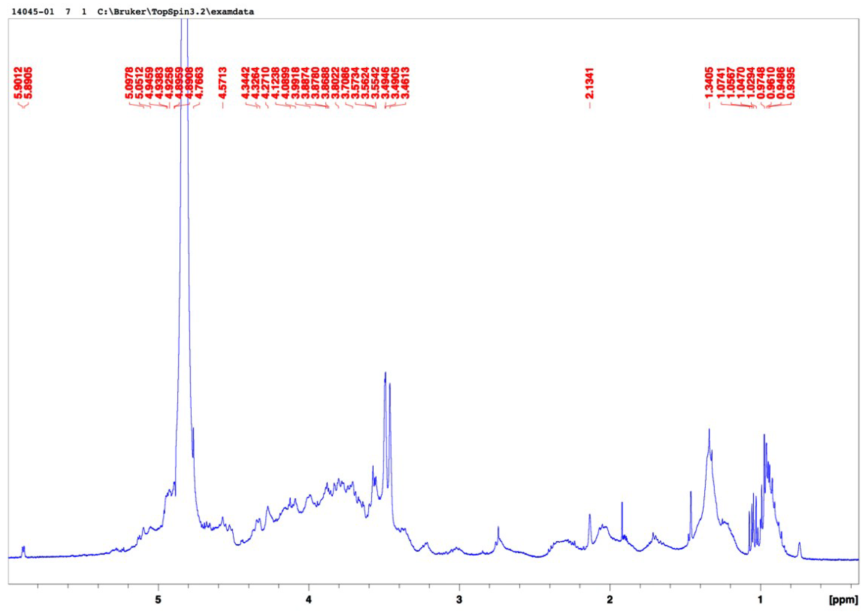868x614 pixels.
Task: Click the C:\Bruker\TopSpin3.2\examdata path text
Action: pyautogui.click(x=176, y=12)
